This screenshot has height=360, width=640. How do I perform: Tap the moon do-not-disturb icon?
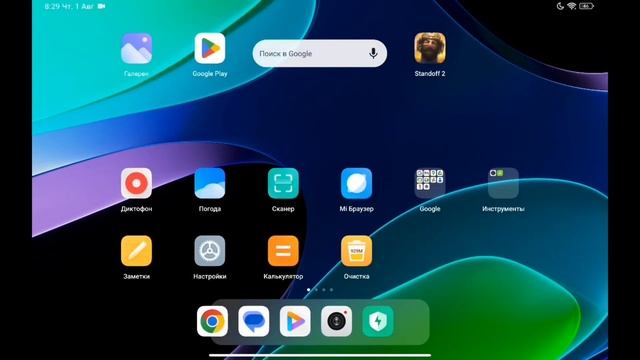coord(560,6)
